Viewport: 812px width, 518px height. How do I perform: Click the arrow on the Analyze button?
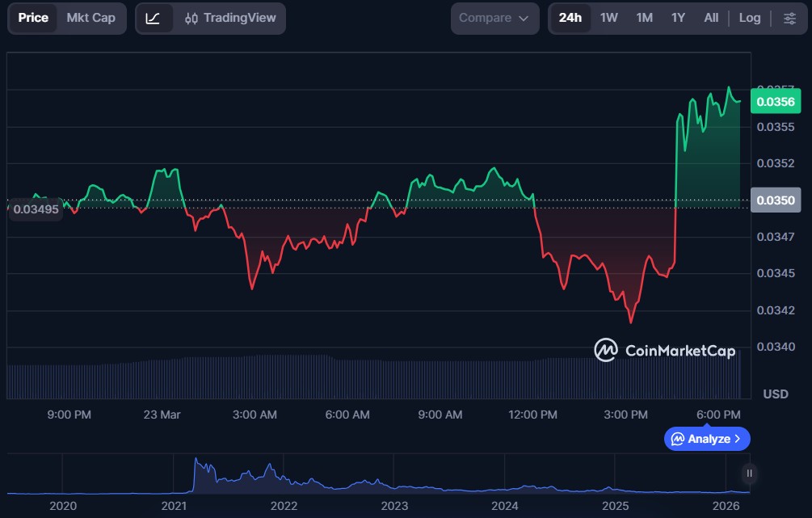(737, 439)
